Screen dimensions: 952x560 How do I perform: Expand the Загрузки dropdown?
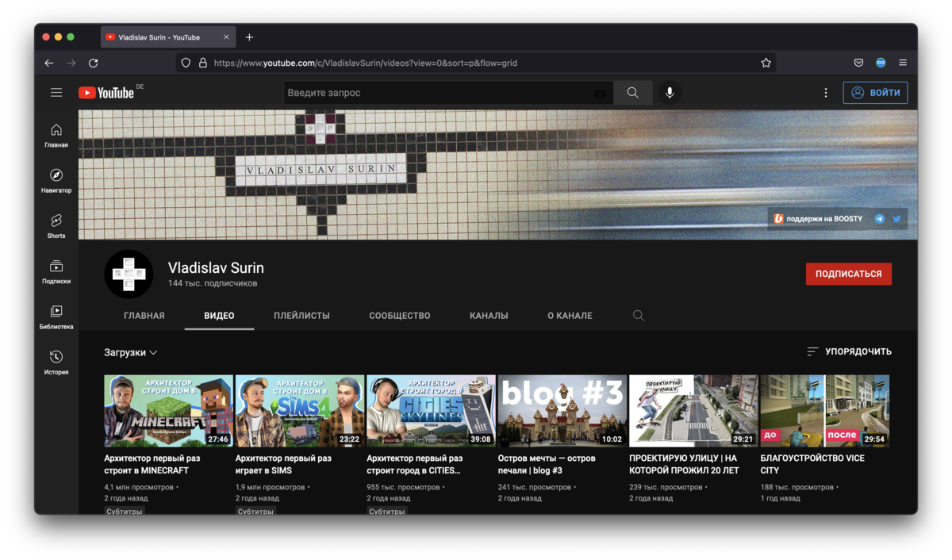(x=131, y=352)
